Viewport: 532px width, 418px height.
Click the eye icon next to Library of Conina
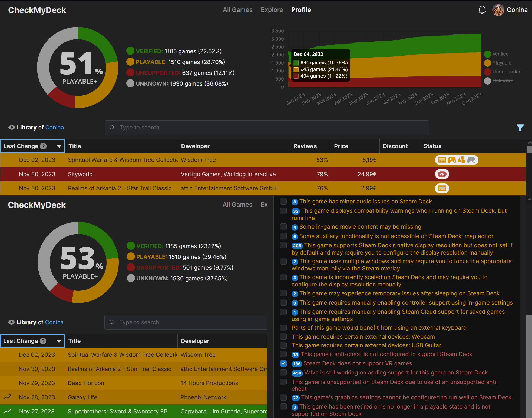click(x=11, y=128)
